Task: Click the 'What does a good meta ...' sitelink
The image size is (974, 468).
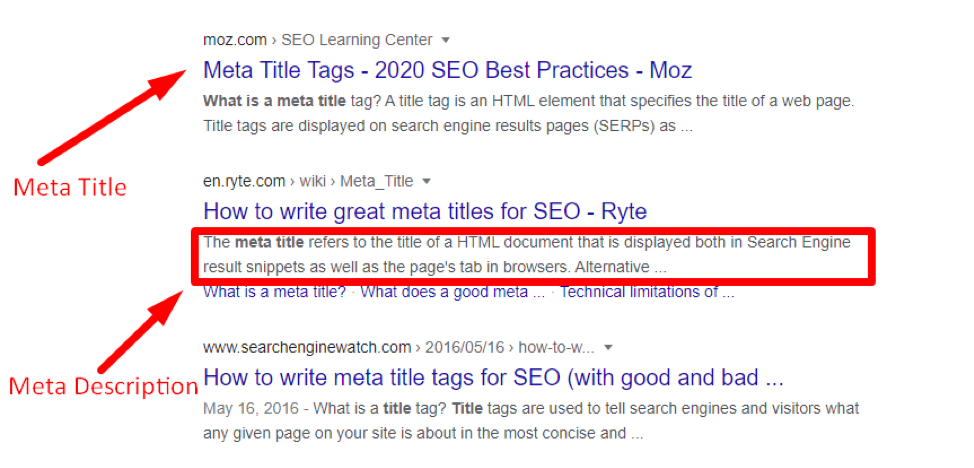Action: point(452,292)
